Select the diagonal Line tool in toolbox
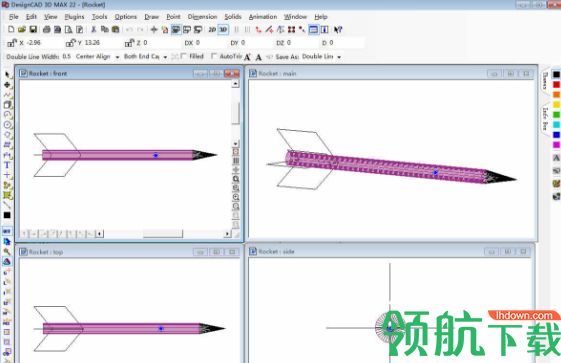The height and width of the screenshot is (363, 561). coord(7,205)
